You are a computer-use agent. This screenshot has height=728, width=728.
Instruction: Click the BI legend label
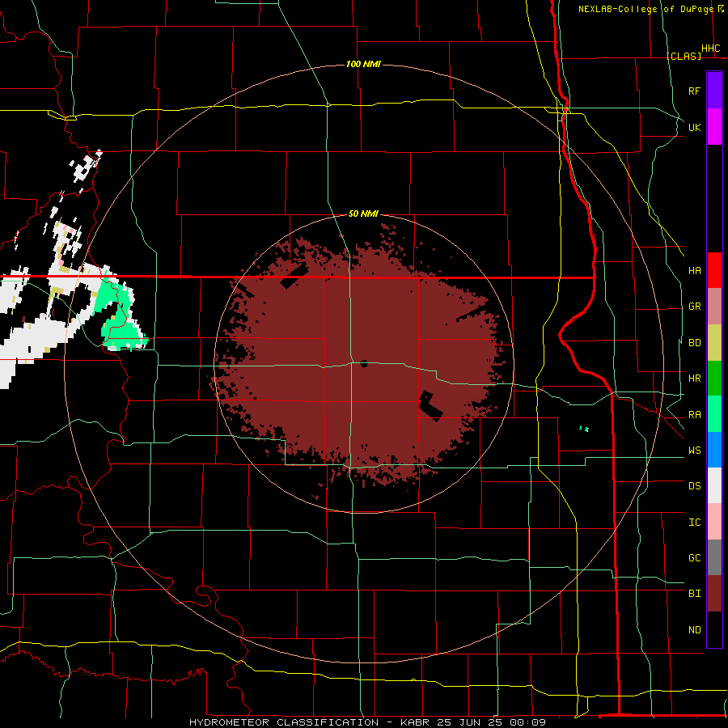tap(694, 594)
